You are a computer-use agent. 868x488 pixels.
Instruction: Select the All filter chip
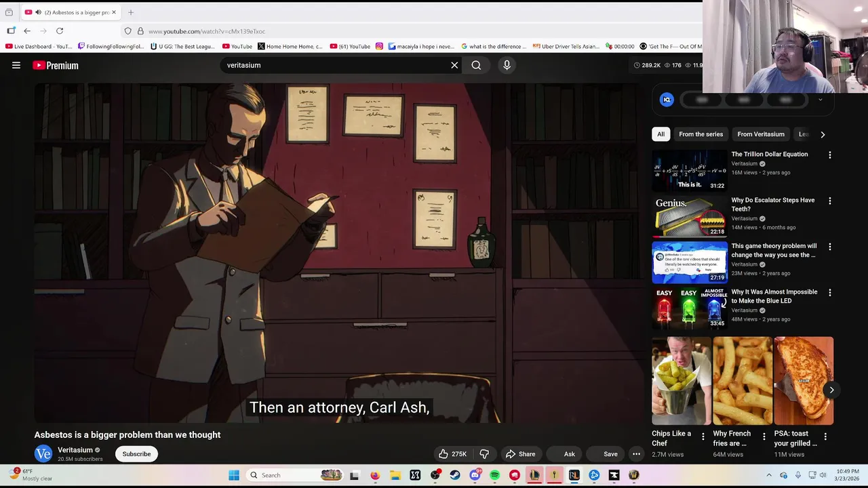click(660, 134)
